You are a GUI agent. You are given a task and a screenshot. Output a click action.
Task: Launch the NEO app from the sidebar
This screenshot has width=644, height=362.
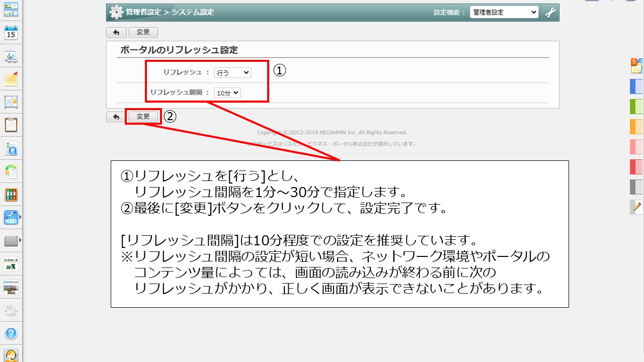coord(11,217)
